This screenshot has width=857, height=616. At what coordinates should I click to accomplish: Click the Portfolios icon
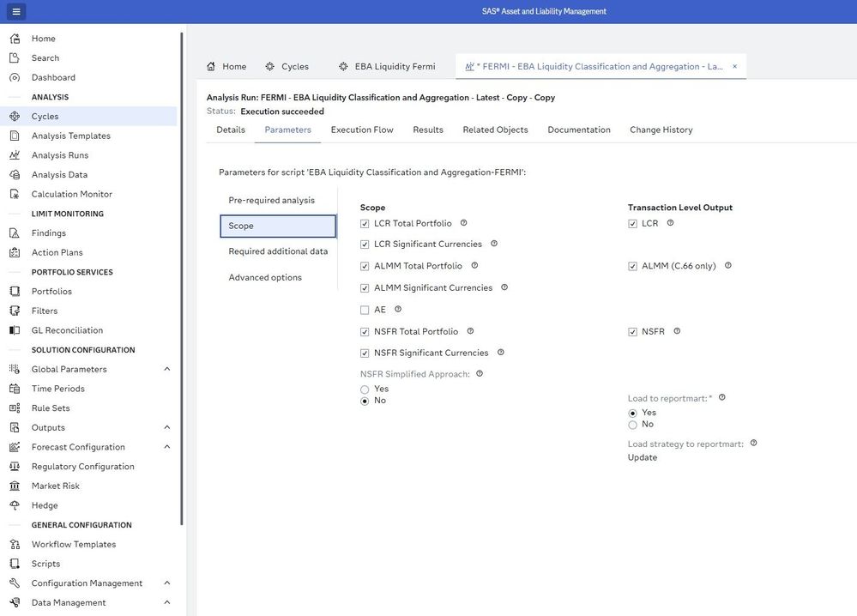click(x=15, y=292)
